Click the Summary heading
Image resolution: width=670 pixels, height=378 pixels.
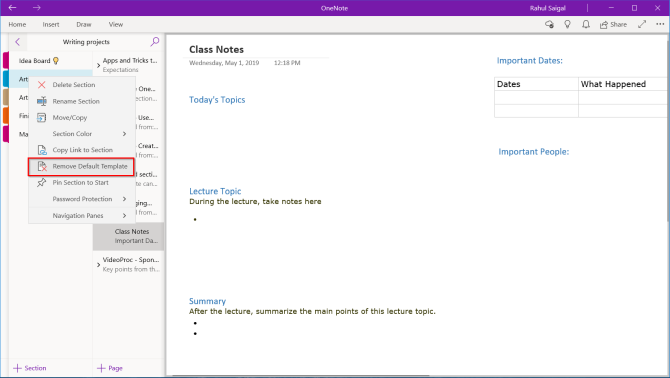click(x=207, y=301)
